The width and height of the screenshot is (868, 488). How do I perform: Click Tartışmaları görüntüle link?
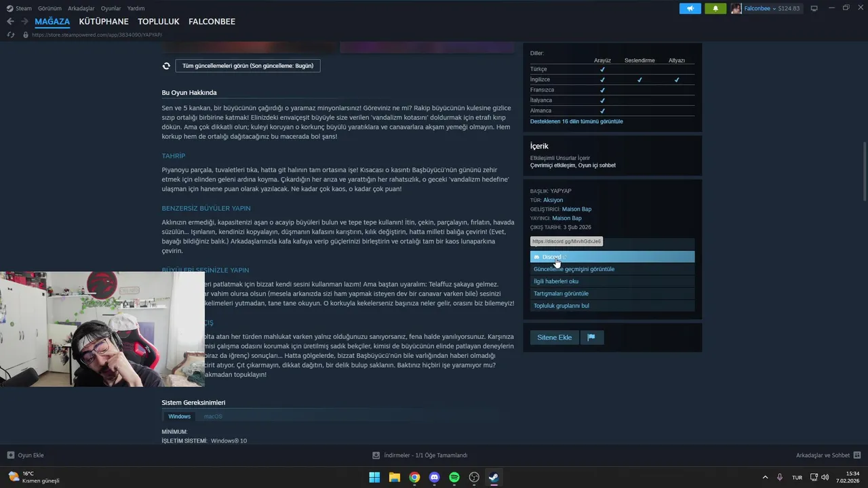(x=612, y=293)
